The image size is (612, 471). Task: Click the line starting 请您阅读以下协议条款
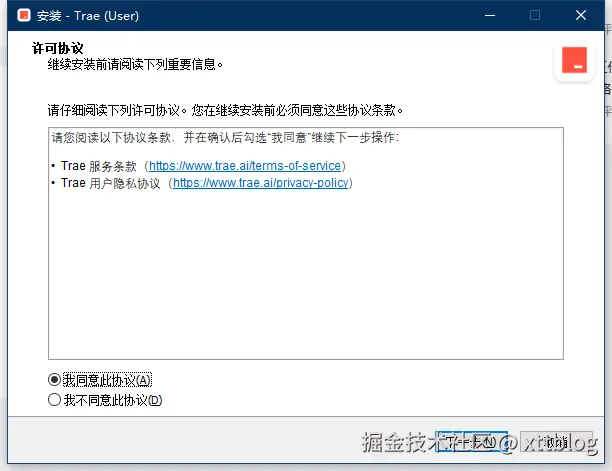(225, 138)
